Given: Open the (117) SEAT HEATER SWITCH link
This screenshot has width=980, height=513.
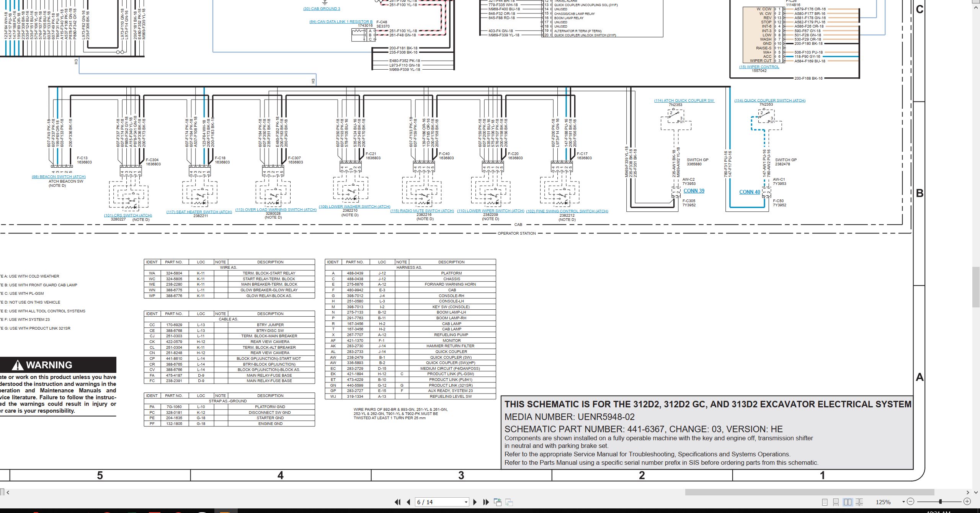Looking at the screenshot, I should pyautogui.click(x=199, y=212).
